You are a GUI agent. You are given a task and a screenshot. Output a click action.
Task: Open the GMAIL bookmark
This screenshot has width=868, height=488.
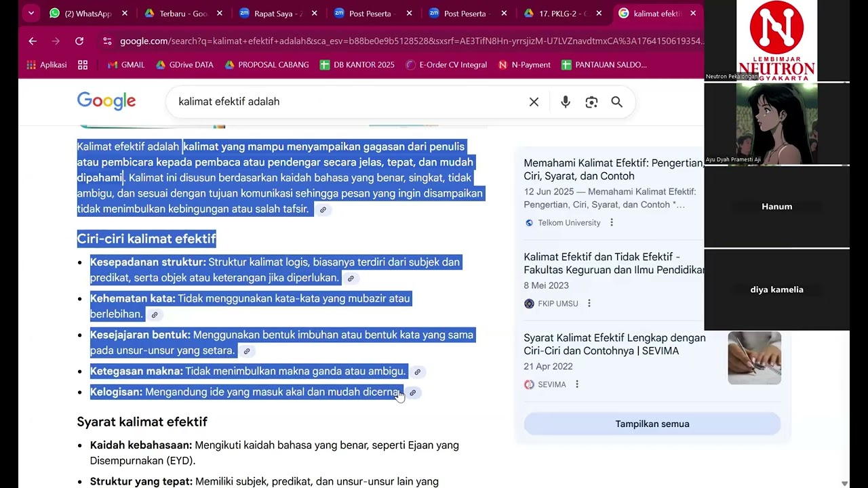pyautogui.click(x=126, y=65)
